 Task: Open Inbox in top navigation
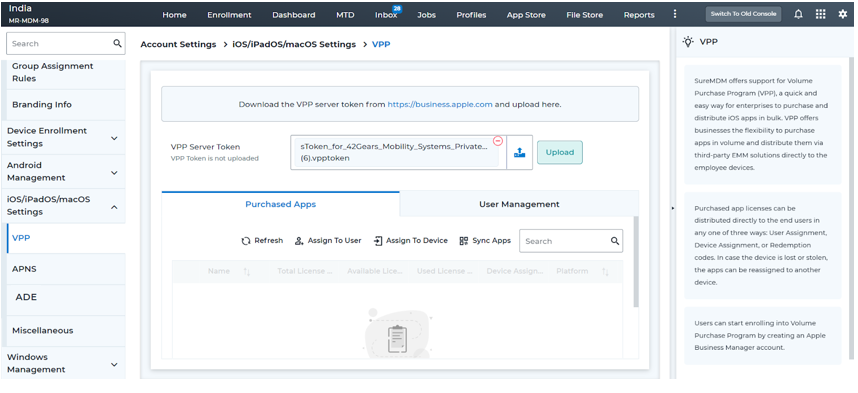(x=386, y=15)
